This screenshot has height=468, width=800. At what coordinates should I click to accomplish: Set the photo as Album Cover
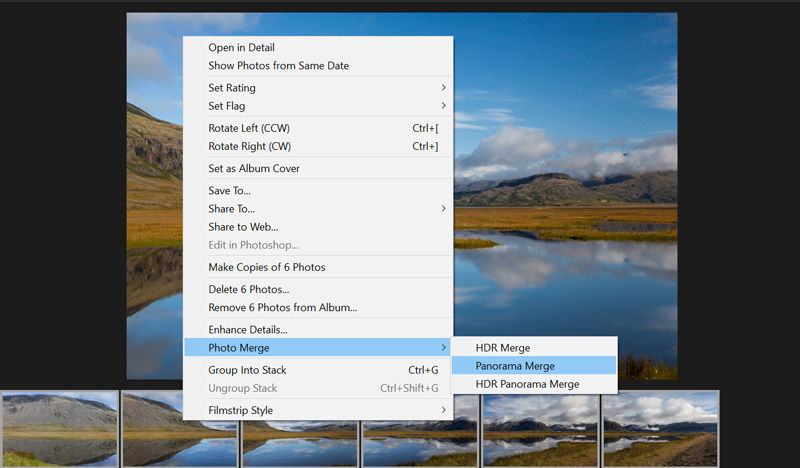(x=253, y=169)
